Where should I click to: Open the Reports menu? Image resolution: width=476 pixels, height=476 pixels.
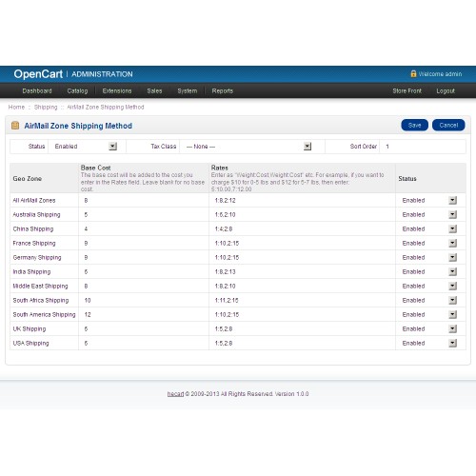click(223, 91)
